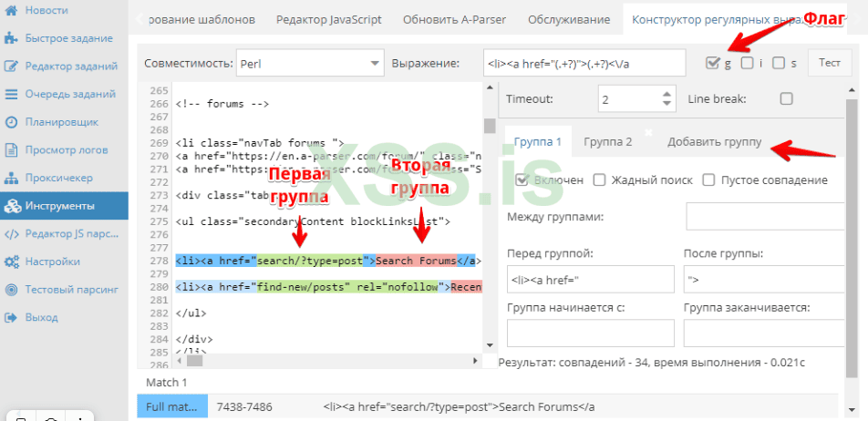Viewport: 868px width, 421px height.
Task: Click the Между группами input field
Action: point(766,216)
